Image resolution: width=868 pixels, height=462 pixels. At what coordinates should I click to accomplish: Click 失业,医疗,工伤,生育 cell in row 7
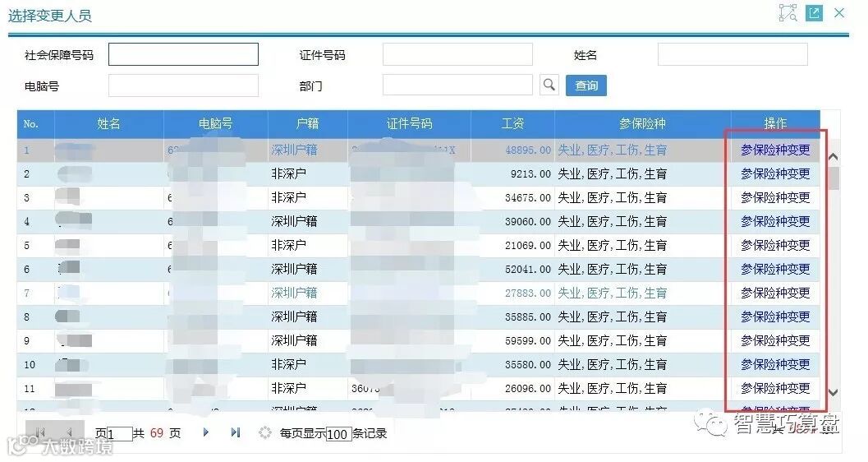(x=613, y=293)
